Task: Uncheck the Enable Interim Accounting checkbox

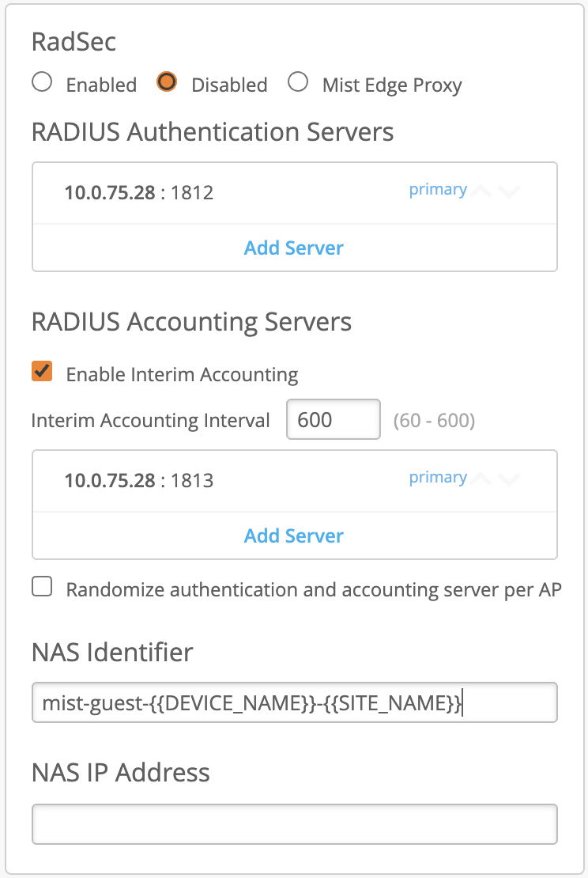Action: coord(42,371)
